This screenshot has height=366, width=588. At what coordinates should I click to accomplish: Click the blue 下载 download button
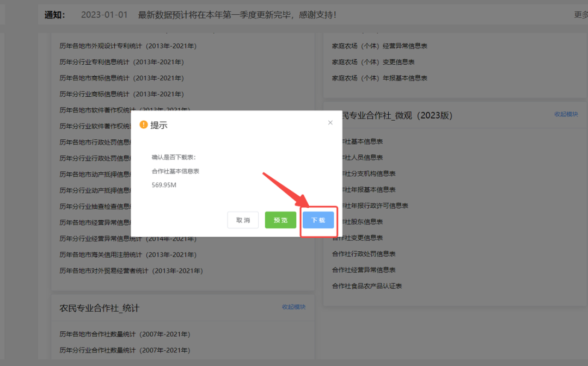click(x=318, y=220)
